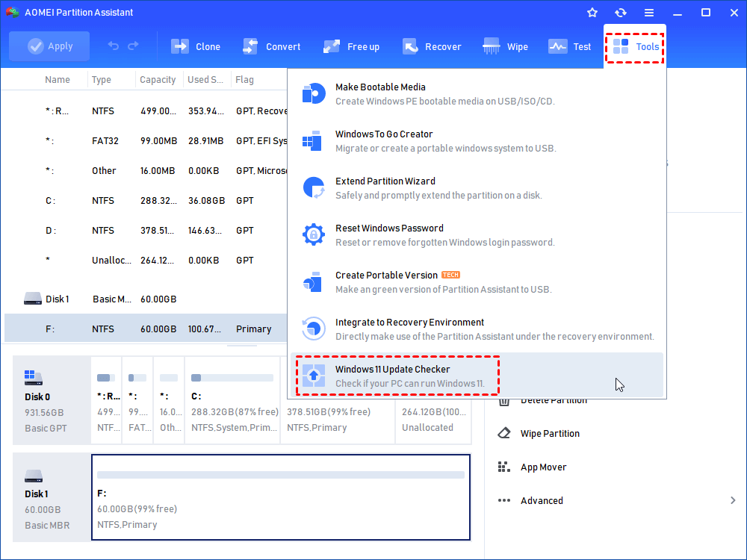Image resolution: width=747 pixels, height=560 pixels.
Task: Click the favorites star icon
Action: (592, 13)
